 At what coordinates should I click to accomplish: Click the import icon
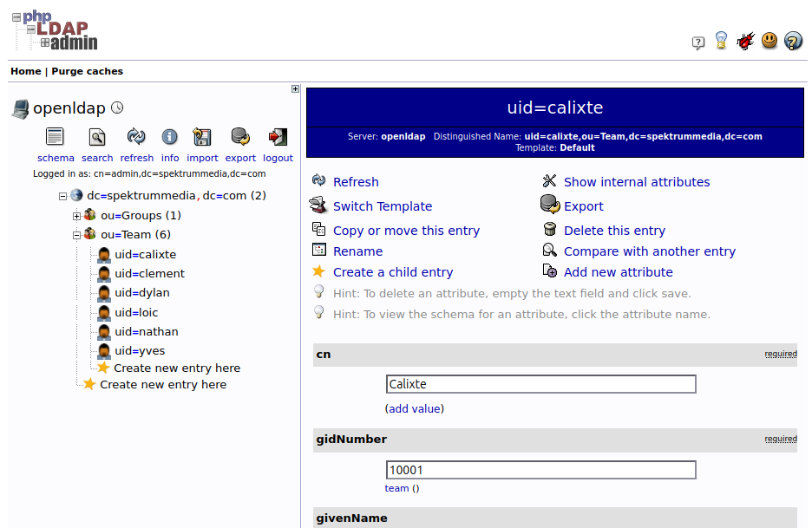[x=201, y=137]
